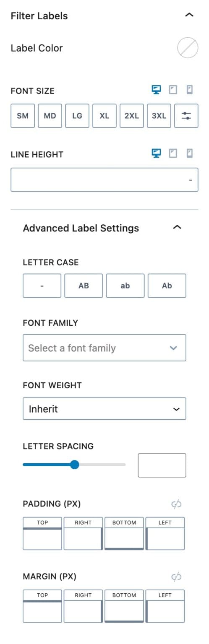Select desktop device icon for Font Size
Image resolution: width=209 pixels, height=644 pixels.
tap(156, 90)
